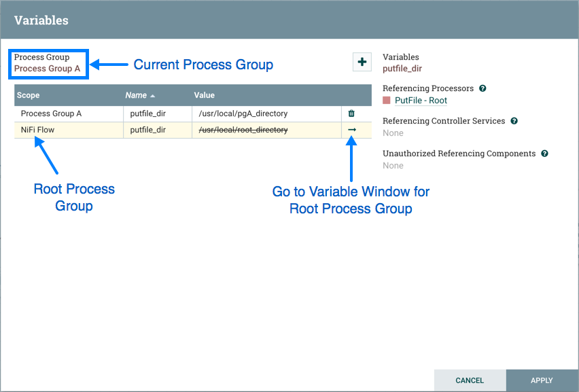Viewport: 579px width, 392px height.
Task: Click help icon next to Unauthorized Referencing Components
Action: 544,154
